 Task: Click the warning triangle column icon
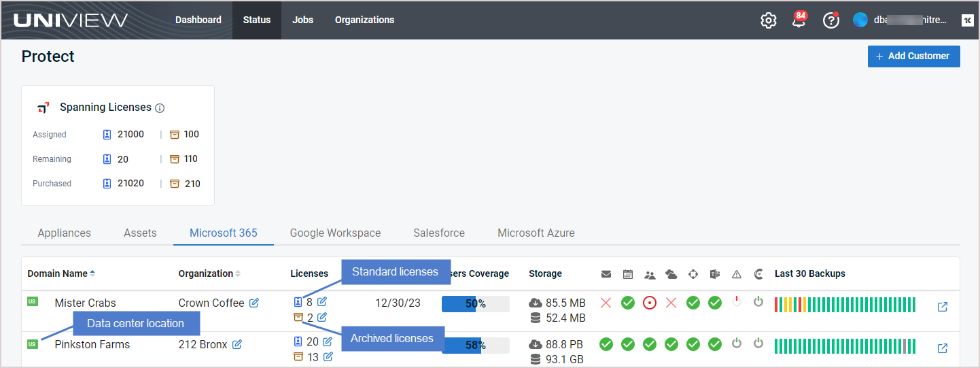(x=737, y=275)
